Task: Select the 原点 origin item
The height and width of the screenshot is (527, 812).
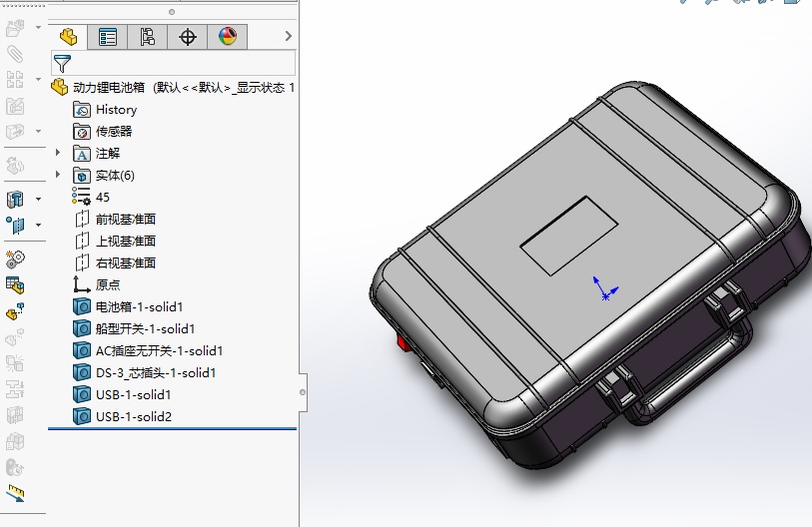Action: point(97,284)
